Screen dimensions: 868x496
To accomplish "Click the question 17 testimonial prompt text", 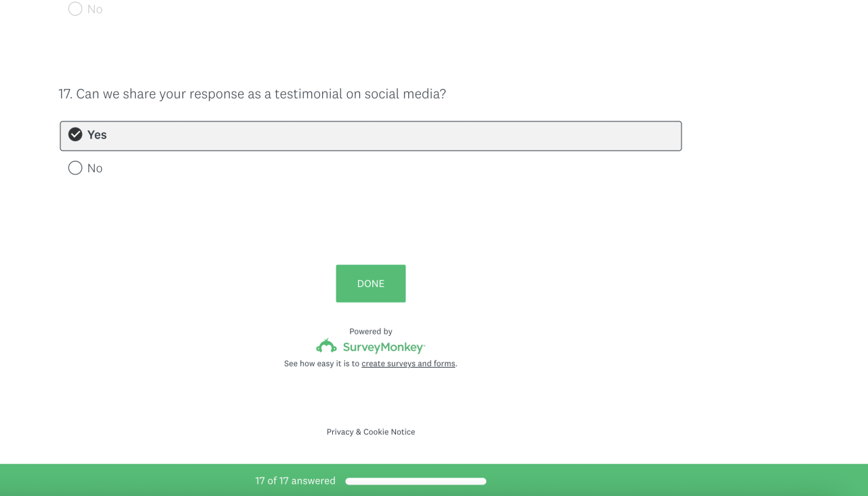I will coord(252,94).
